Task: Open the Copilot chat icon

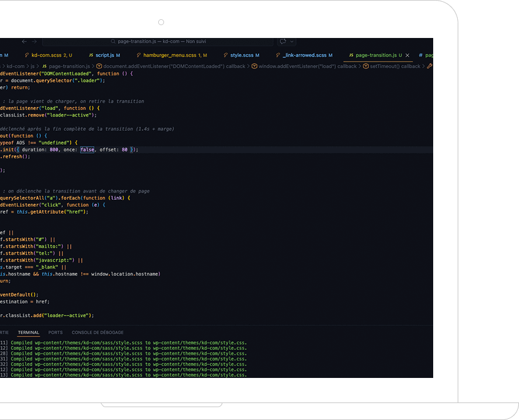Action: coord(283,42)
